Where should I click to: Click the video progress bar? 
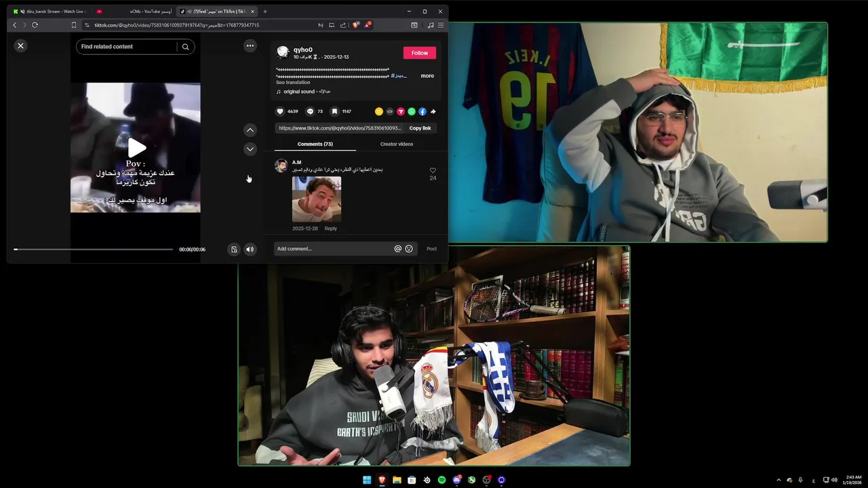click(94, 249)
